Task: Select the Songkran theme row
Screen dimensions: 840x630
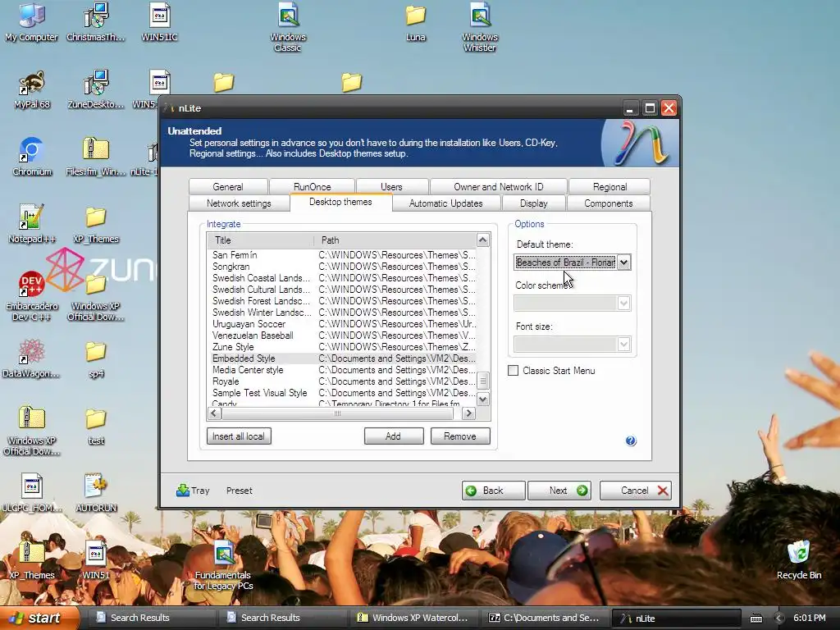Action: pyautogui.click(x=342, y=267)
